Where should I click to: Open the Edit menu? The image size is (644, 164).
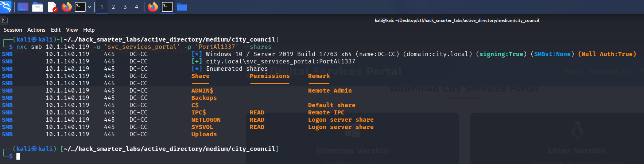(x=56, y=30)
